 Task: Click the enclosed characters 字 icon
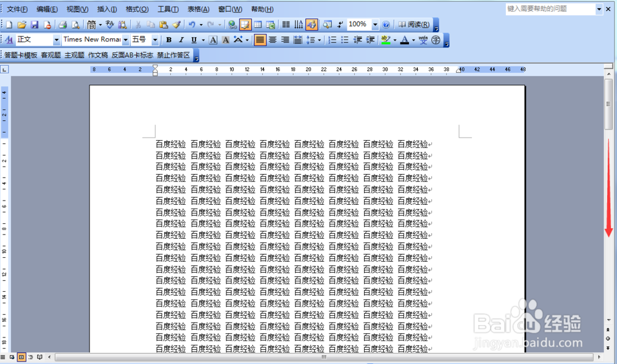coord(436,39)
